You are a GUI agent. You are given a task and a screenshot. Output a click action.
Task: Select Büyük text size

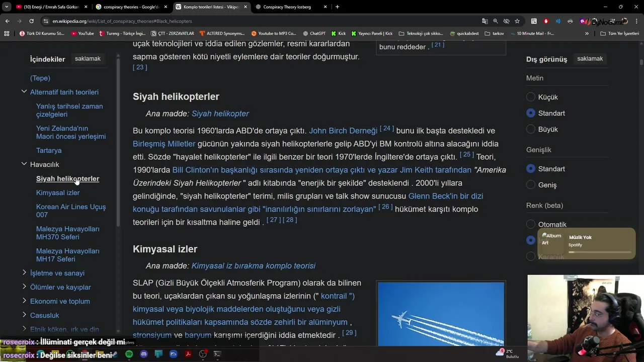click(x=530, y=129)
